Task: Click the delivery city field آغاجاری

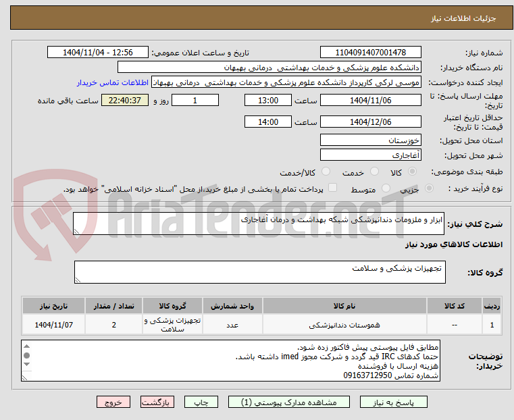Action: click(x=370, y=155)
